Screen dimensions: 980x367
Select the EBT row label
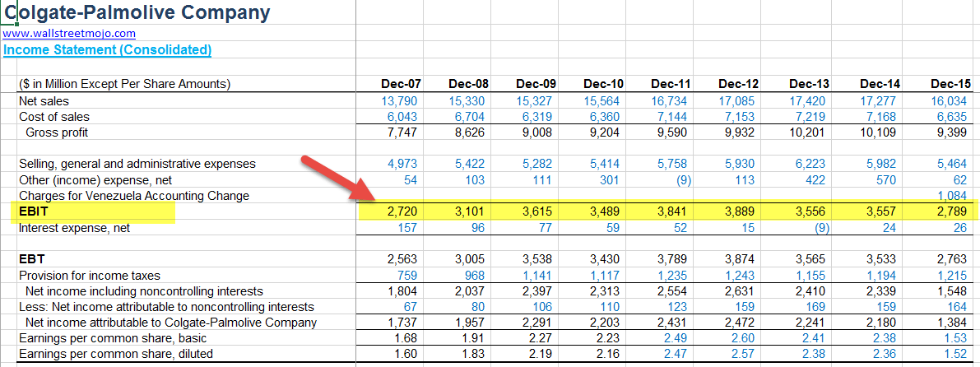(x=31, y=259)
